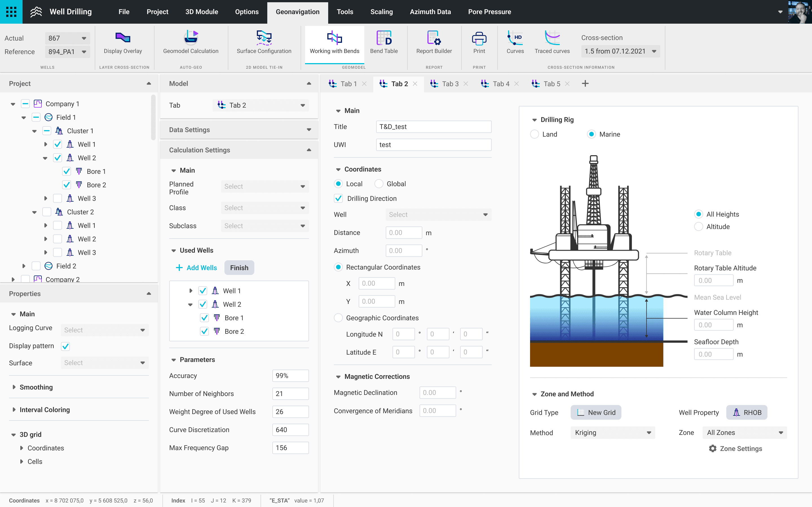Open the Report Builder
Screen dimensions: 812x507
point(434,43)
